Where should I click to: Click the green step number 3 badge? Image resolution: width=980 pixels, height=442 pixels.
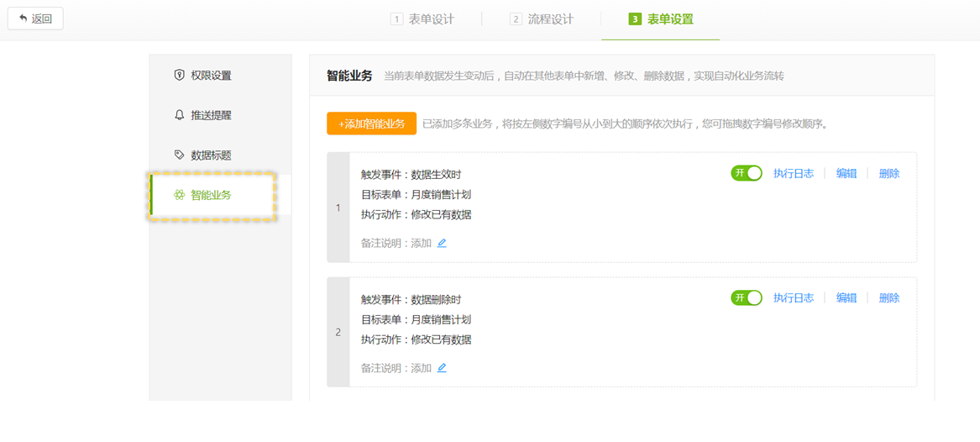634,18
